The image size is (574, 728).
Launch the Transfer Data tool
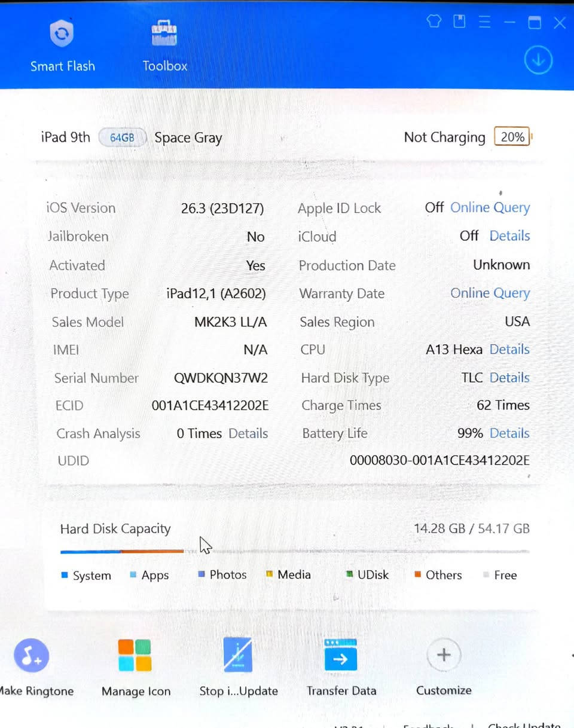(341, 655)
